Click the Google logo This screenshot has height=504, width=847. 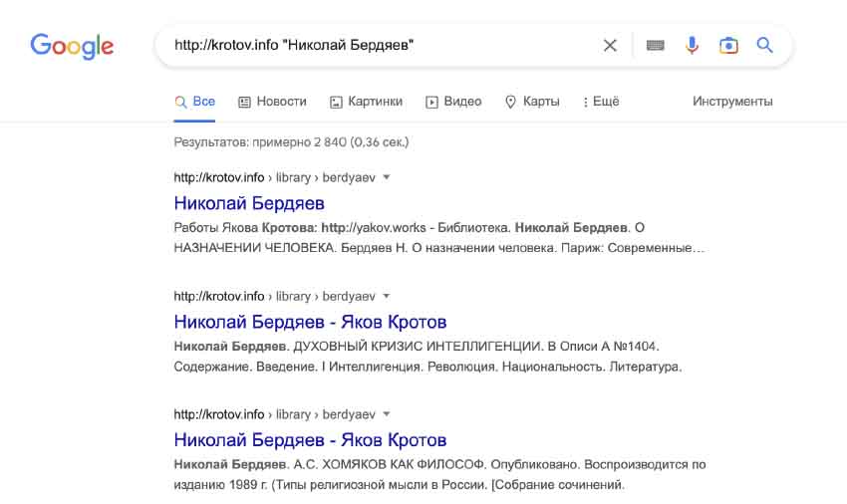72,46
